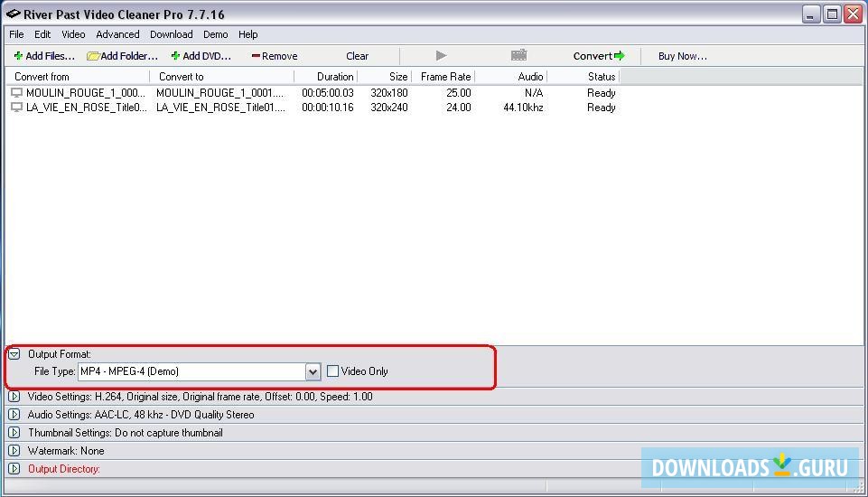Click the Size column header
The width and height of the screenshot is (868, 497).
tap(384, 77)
